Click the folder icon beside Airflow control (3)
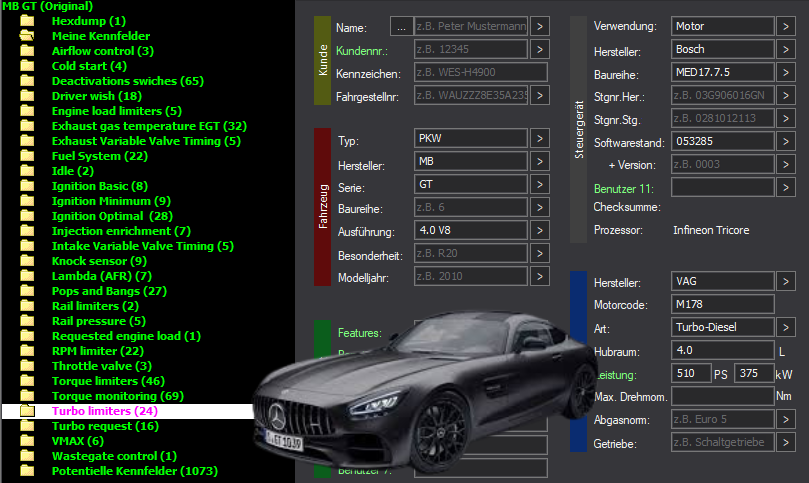Screen dimensions: 809x483 (27, 51)
